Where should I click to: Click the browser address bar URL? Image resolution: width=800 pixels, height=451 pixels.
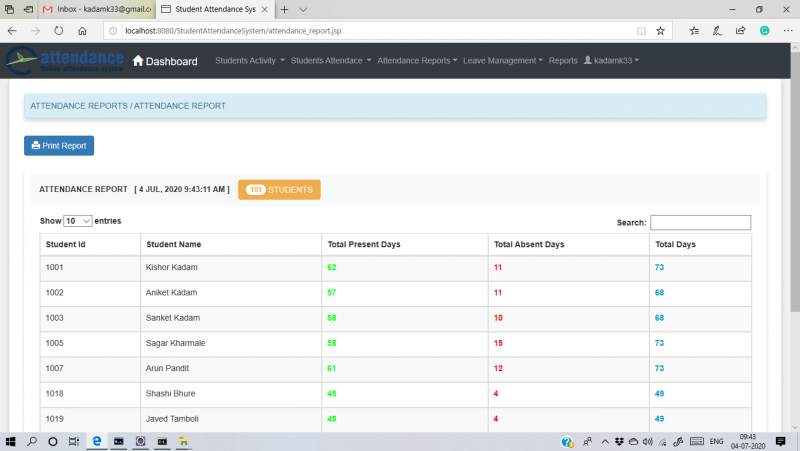coord(233,31)
